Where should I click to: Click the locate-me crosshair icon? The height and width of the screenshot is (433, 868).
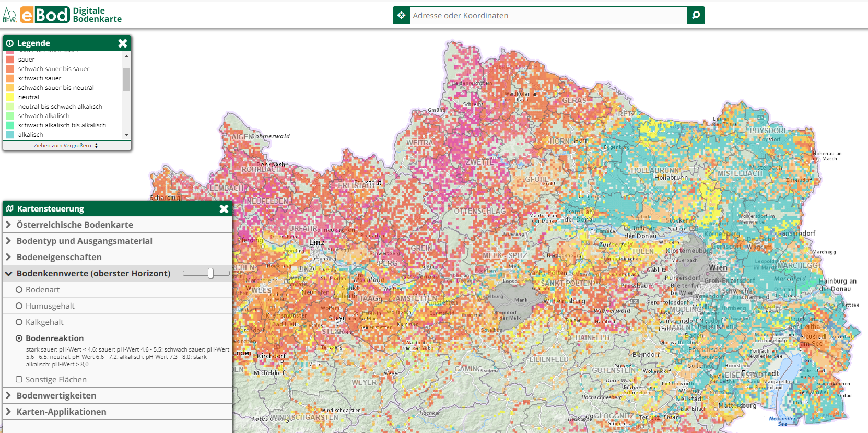click(401, 15)
